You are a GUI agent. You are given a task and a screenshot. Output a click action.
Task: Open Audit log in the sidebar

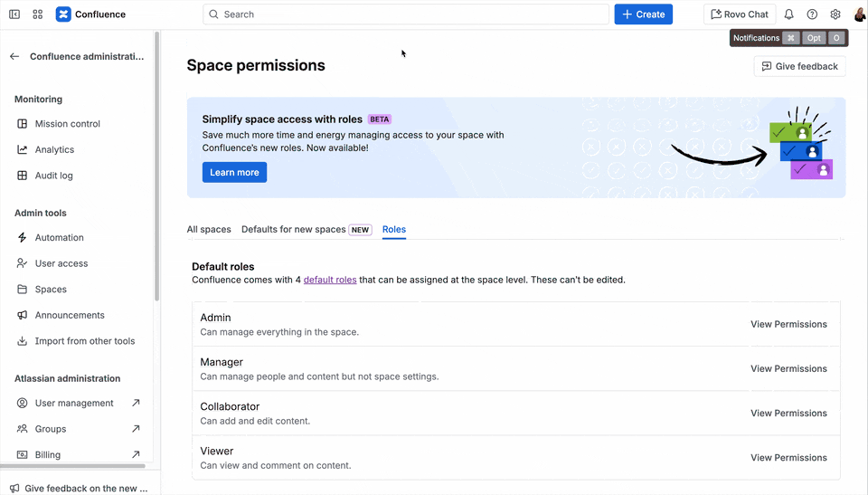click(53, 176)
